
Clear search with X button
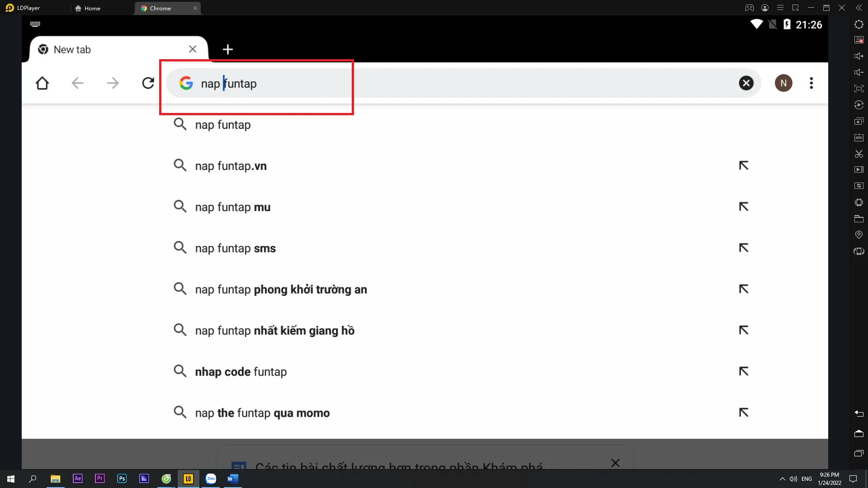746,83
